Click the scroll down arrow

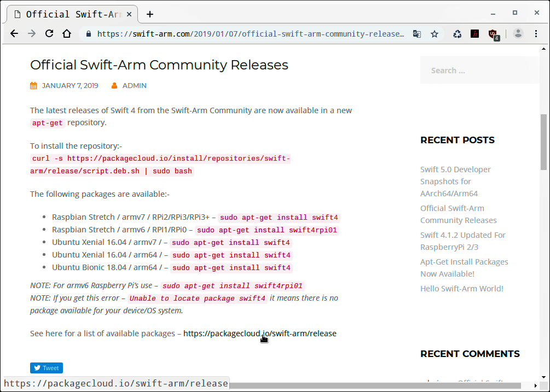pyautogui.click(x=543, y=377)
